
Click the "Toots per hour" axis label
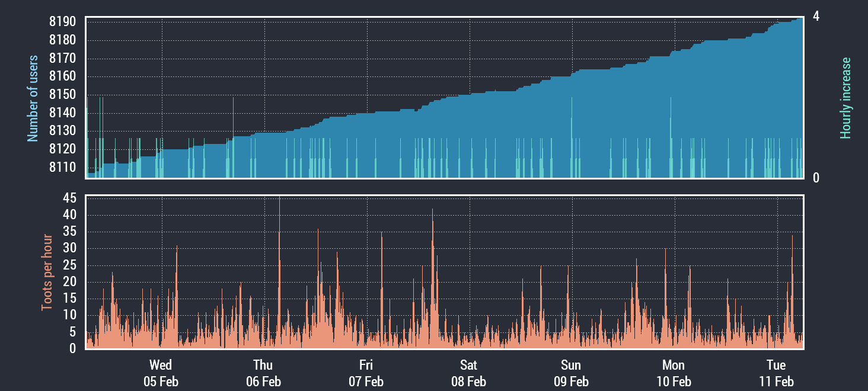(47, 273)
